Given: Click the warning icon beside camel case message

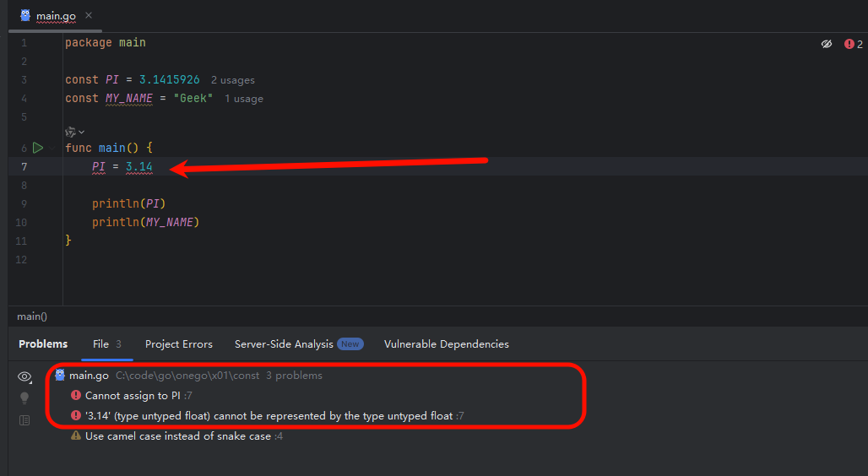Looking at the screenshot, I should coord(76,435).
